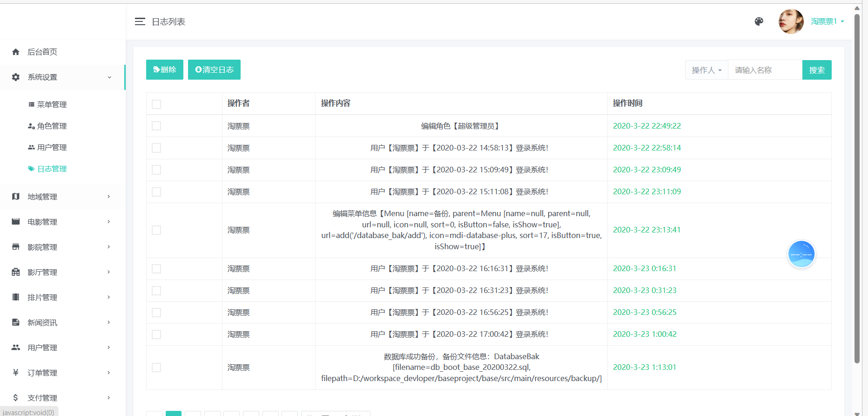Expand the 影院管理 sidebar section
This screenshot has height=416, width=868.
tap(61, 247)
